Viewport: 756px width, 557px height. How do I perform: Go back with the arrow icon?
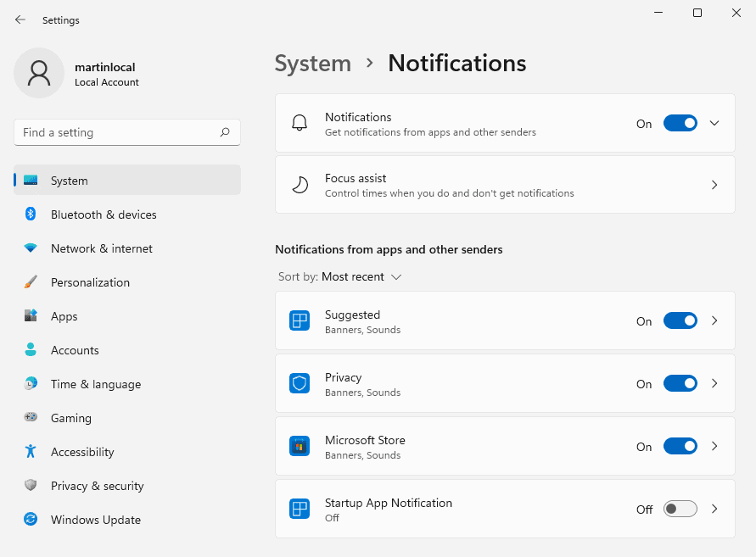[20, 19]
